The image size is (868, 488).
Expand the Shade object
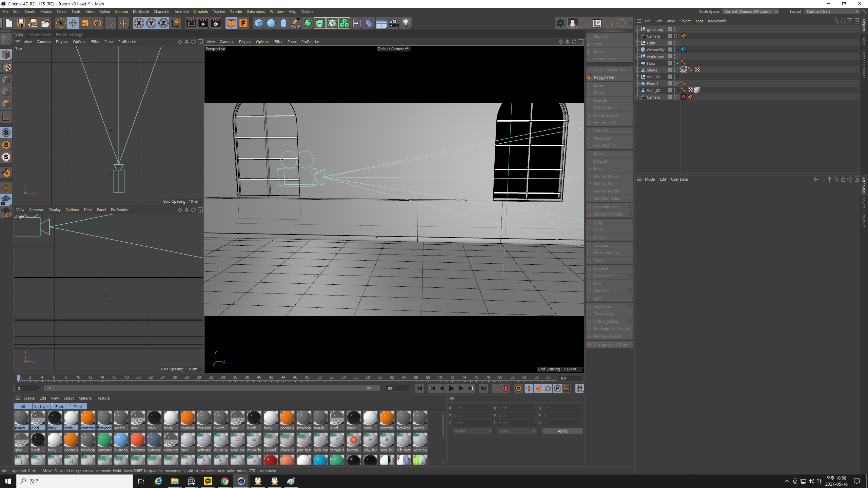tap(638, 70)
